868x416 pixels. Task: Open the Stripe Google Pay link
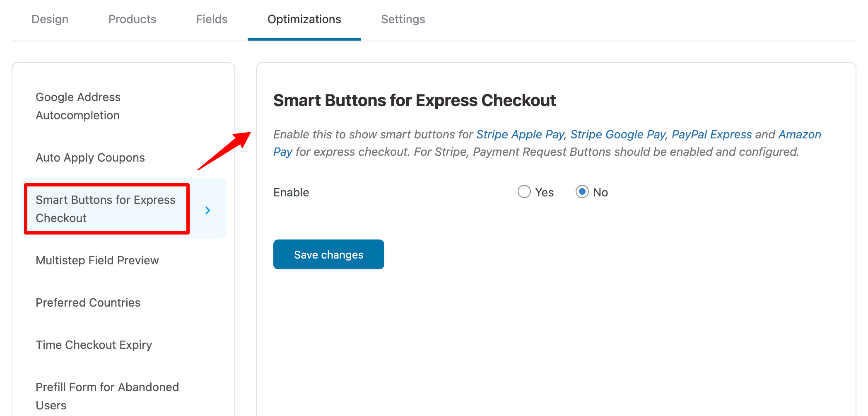click(617, 134)
